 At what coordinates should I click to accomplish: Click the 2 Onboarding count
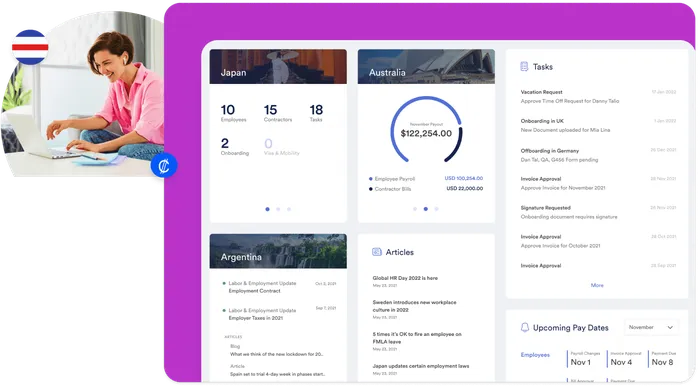click(x=235, y=146)
